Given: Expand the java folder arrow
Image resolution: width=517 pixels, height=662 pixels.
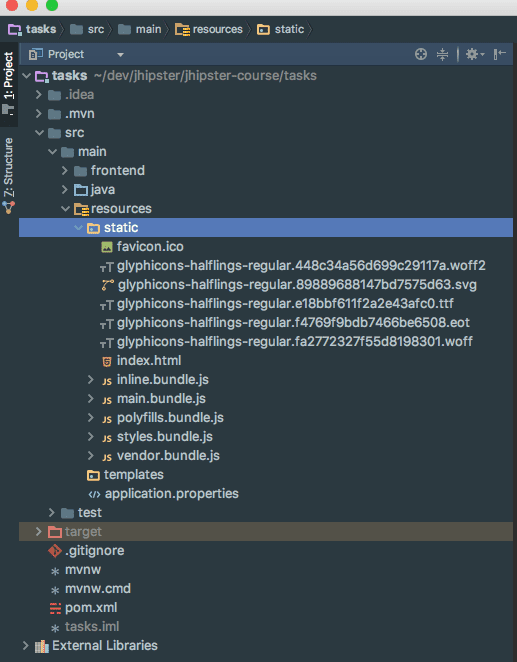Looking at the screenshot, I should pos(65,190).
